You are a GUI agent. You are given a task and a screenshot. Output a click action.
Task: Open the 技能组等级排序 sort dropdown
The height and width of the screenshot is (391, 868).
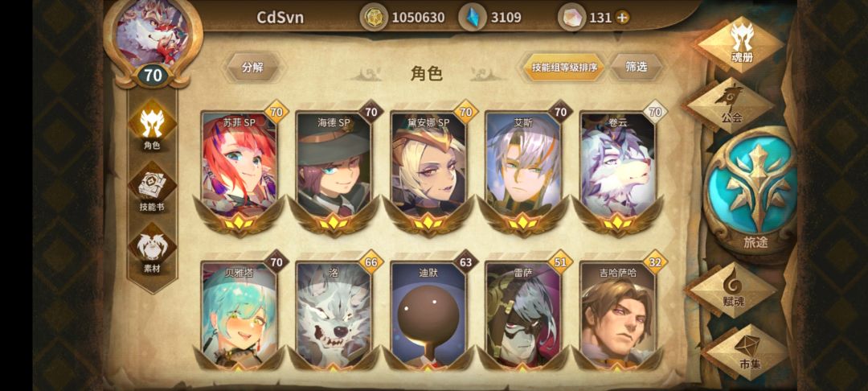point(564,68)
